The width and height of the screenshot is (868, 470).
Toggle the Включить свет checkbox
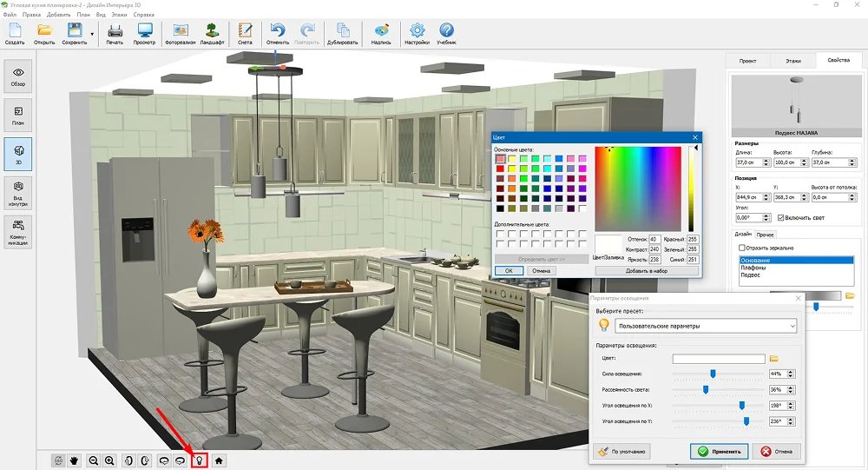(x=781, y=218)
